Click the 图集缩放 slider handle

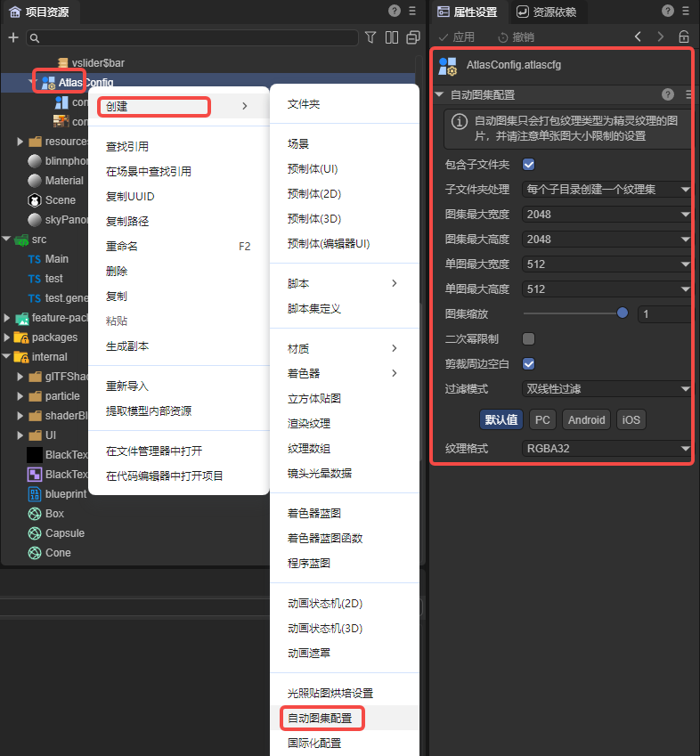[623, 313]
